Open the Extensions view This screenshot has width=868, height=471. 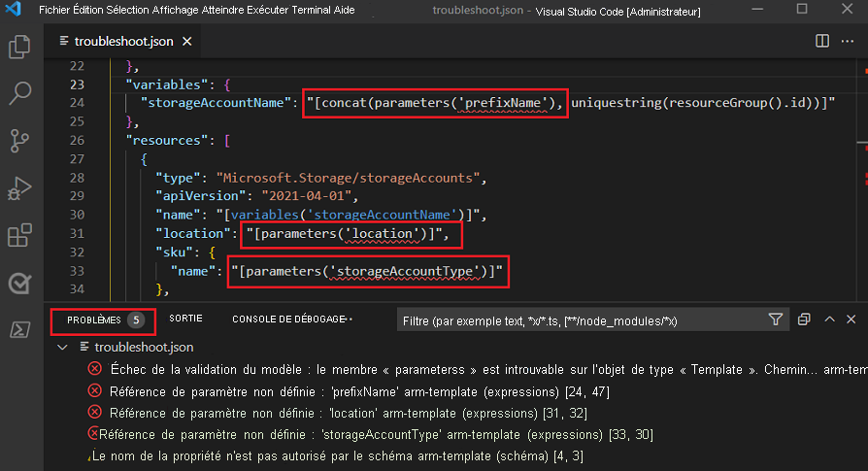tap(20, 235)
